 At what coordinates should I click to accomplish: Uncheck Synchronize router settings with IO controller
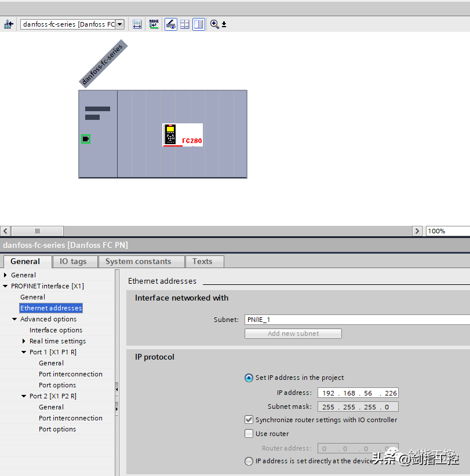pyautogui.click(x=249, y=420)
